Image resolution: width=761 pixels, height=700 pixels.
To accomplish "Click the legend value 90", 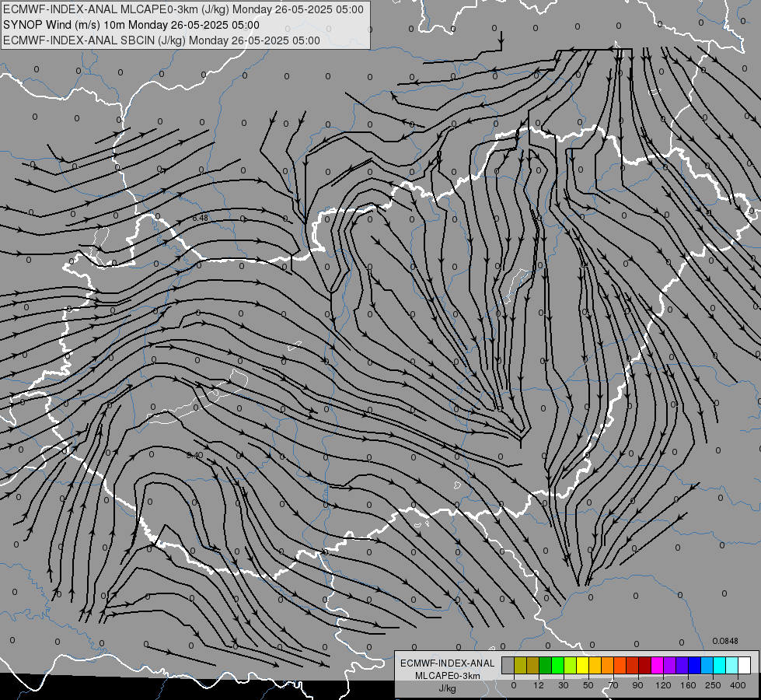I will [637, 685].
